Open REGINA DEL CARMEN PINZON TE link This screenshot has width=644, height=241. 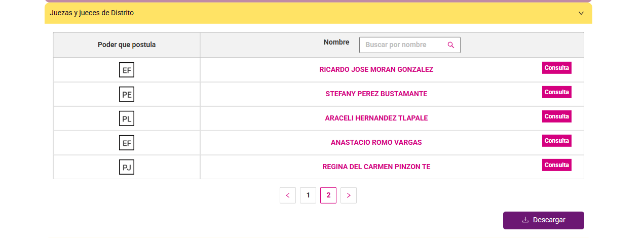point(376,167)
